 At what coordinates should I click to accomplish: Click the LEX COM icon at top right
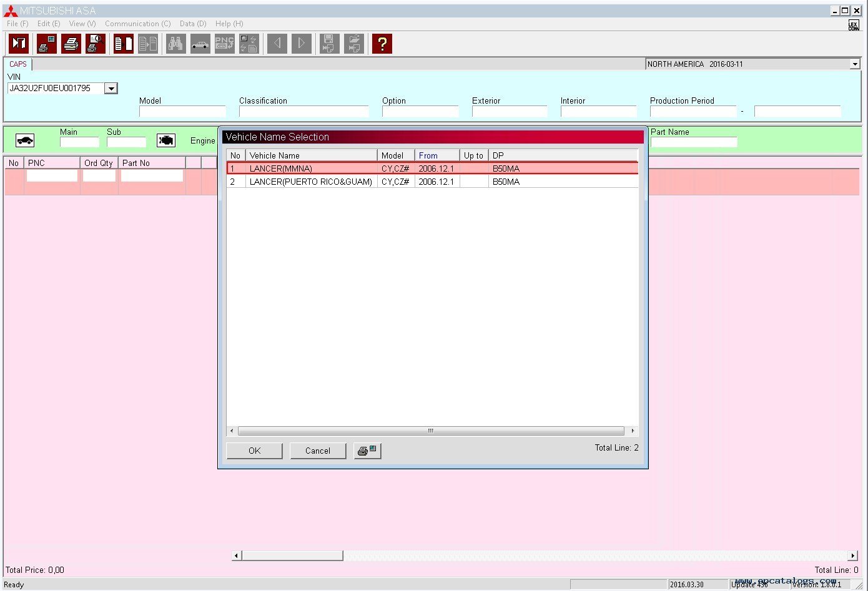(x=854, y=25)
